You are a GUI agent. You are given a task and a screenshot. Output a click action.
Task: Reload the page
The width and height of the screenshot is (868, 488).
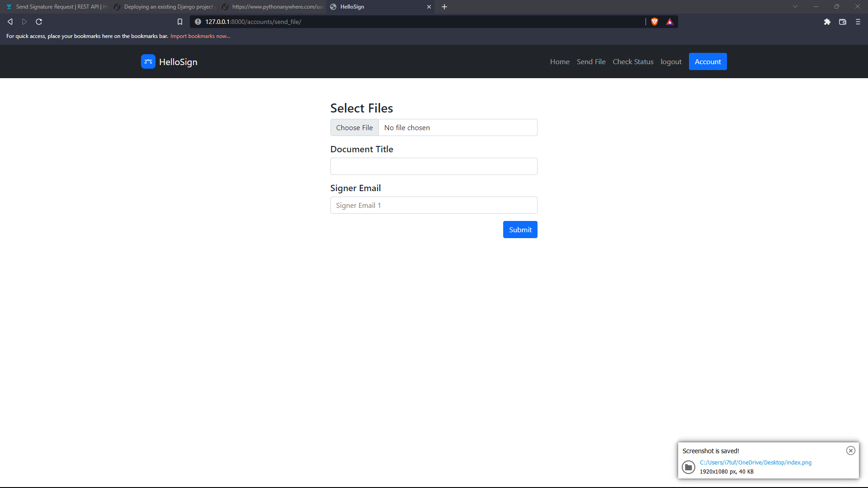[x=39, y=22]
